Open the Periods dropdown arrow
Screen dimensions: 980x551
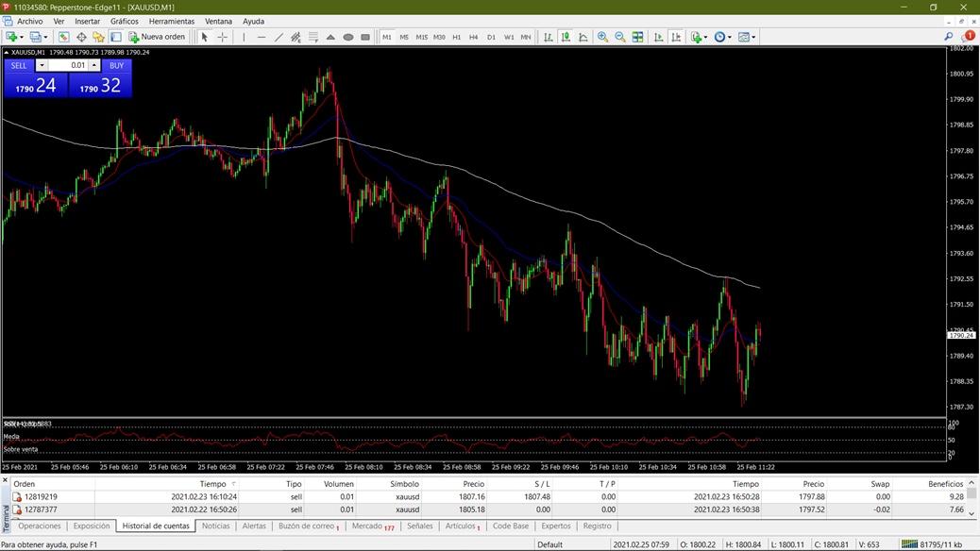tap(728, 38)
